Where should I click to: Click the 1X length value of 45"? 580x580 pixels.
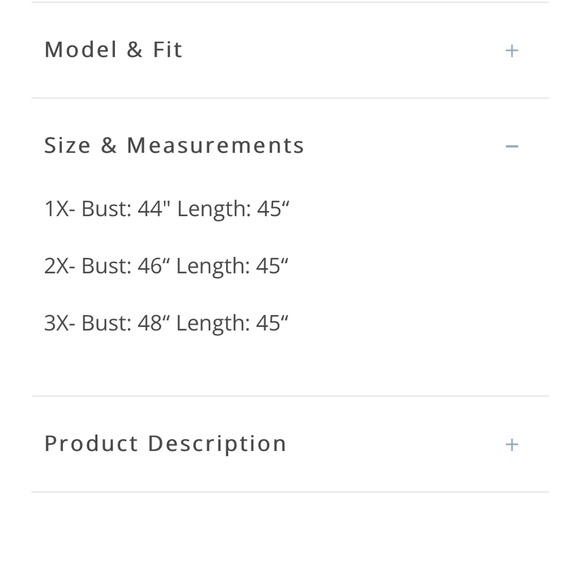point(273,208)
